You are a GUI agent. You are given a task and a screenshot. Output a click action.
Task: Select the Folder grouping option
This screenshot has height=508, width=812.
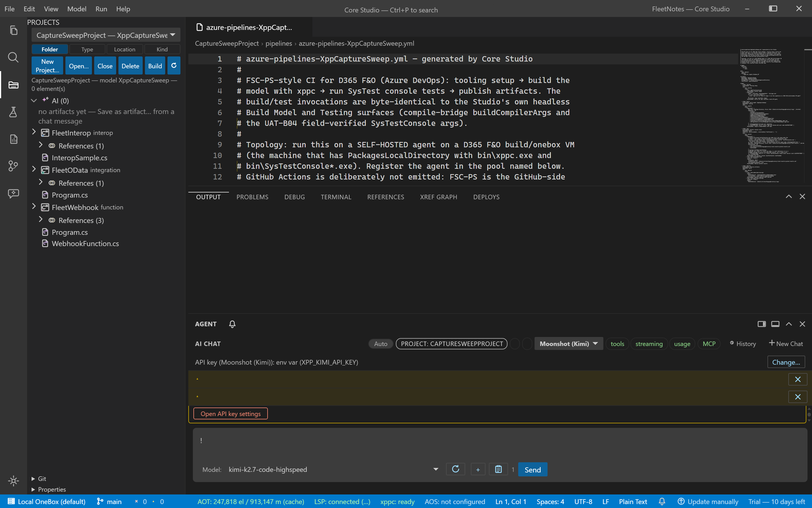[x=50, y=49]
